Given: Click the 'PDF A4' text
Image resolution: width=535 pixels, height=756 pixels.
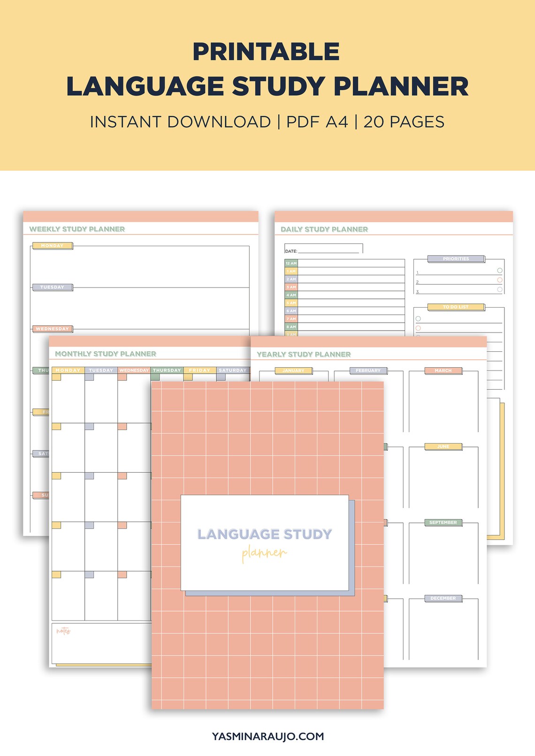Looking at the screenshot, I should click(x=317, y=122).
